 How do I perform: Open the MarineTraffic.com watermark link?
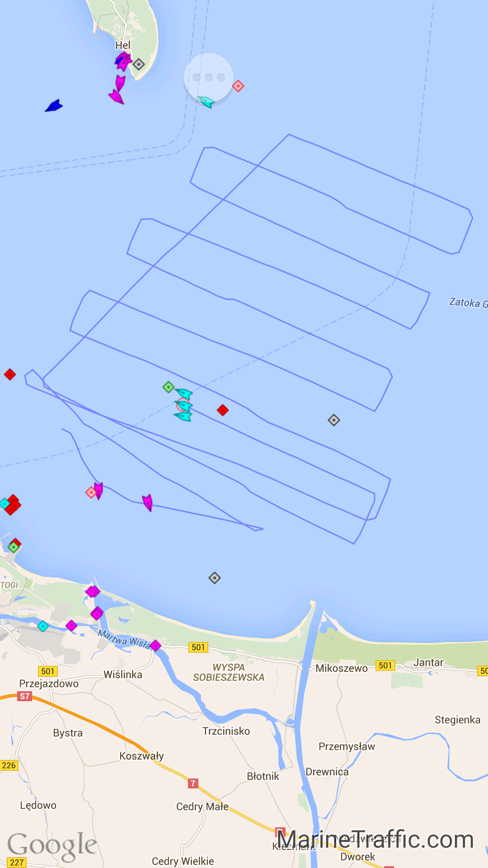click(375, 840)
